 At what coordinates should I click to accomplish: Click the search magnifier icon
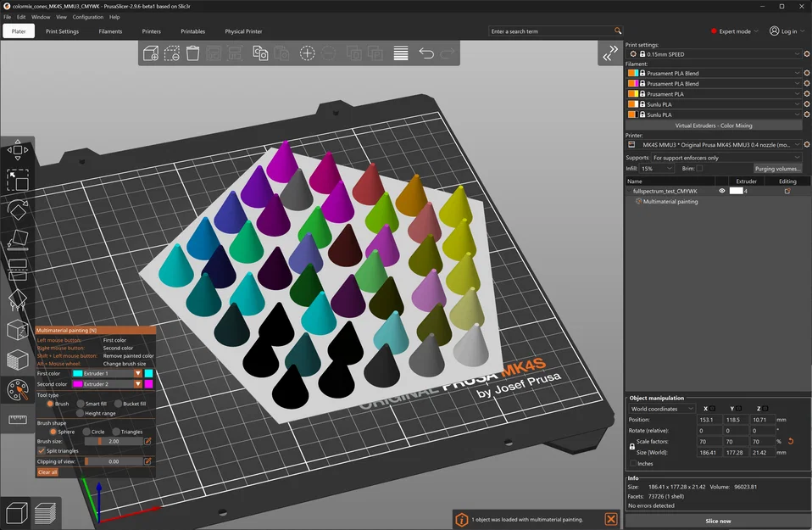click(618, 31)
